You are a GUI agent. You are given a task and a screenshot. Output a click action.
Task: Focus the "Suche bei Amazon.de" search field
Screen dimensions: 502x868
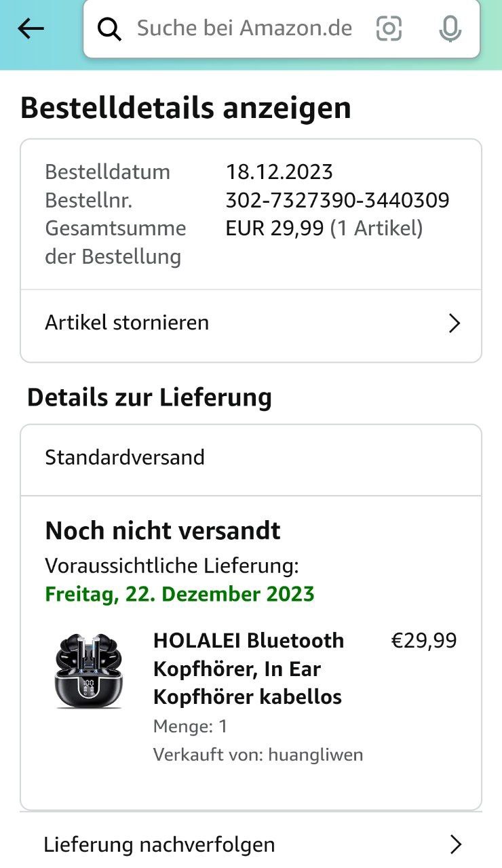click(244, 28)
